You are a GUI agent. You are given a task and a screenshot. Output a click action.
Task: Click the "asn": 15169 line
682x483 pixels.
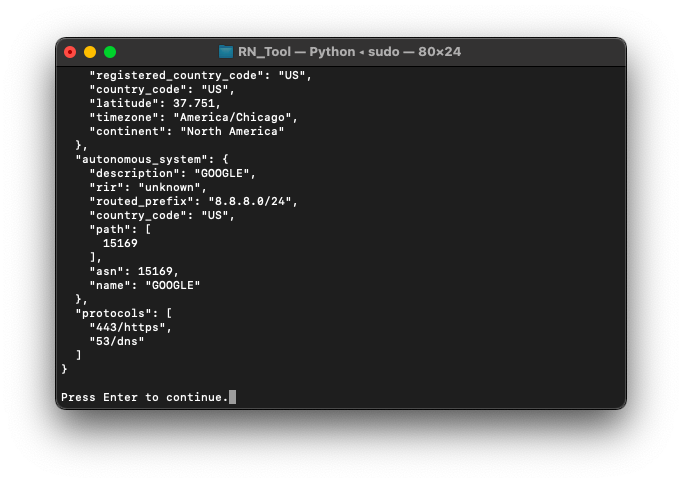134,272
